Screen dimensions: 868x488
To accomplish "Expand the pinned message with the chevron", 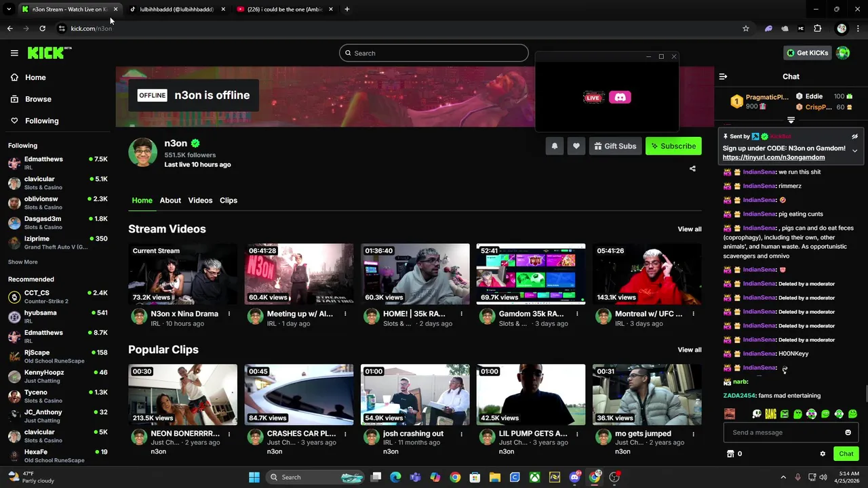I will pos(854,150).
